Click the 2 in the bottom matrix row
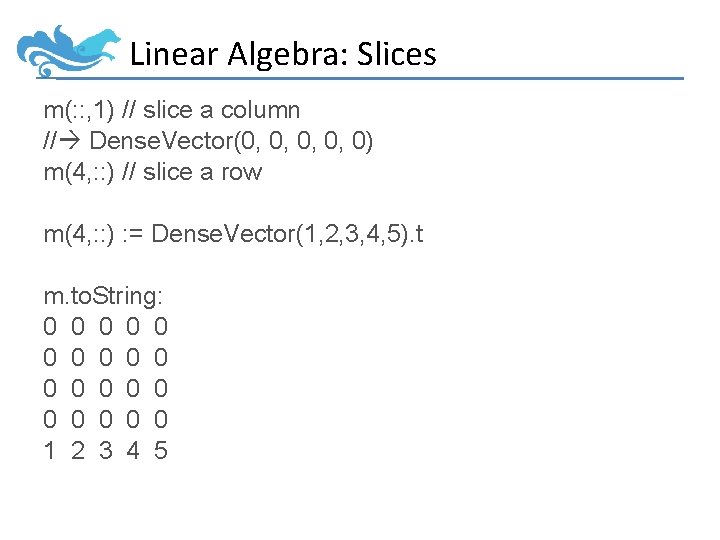 (78, 450)
